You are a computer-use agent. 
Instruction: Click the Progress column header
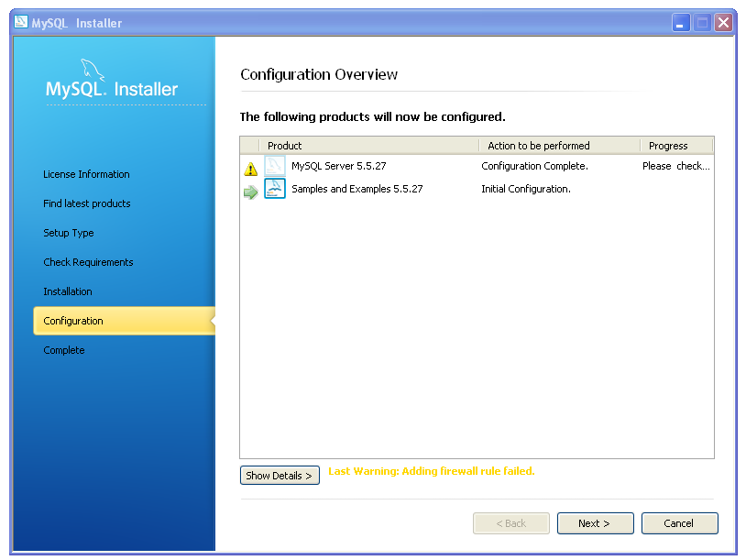676,146
